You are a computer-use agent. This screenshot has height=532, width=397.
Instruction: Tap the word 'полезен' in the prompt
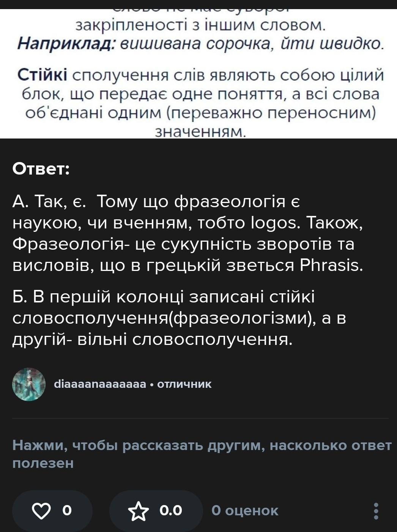click(x=43, y=464)
